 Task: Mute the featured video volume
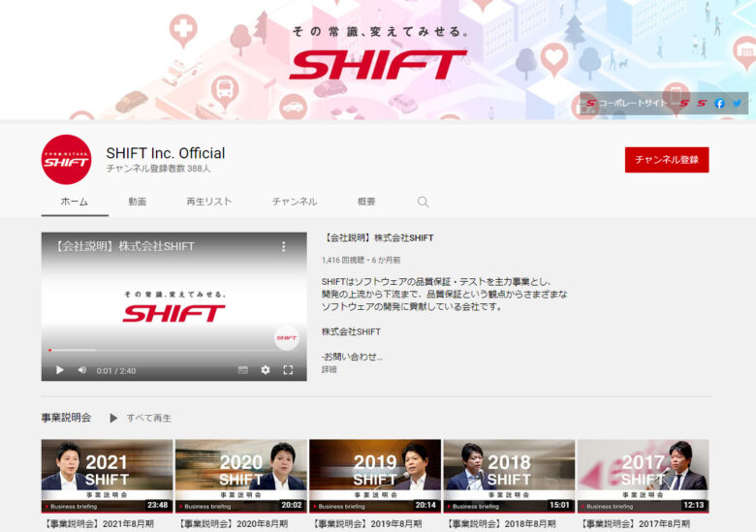pyautogui.click(x=82, y=370)
